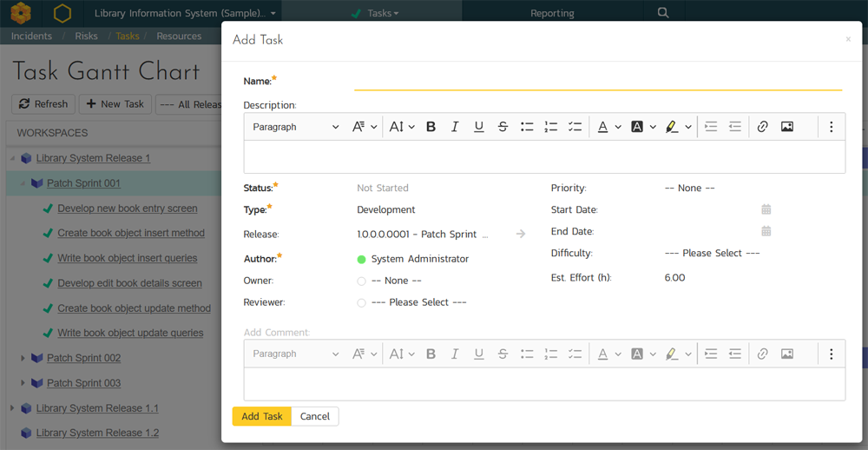Open the Paragraph style dropdown in Description
The image size is (868, 450).
point(295,127)
